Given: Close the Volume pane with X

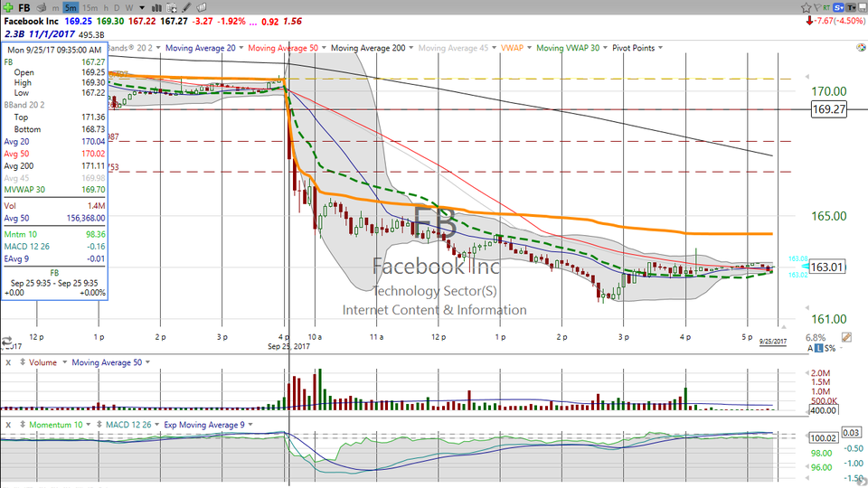Looking at the screenshot, I should click(x=9, y=362).
